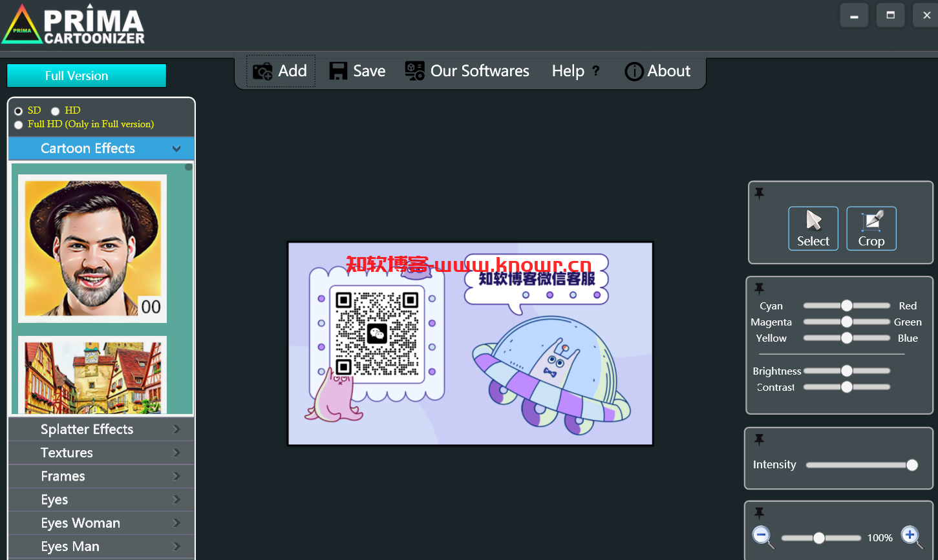Click the Prima Cartoonizer logo

pyautogui.click(x=74, y=25)
